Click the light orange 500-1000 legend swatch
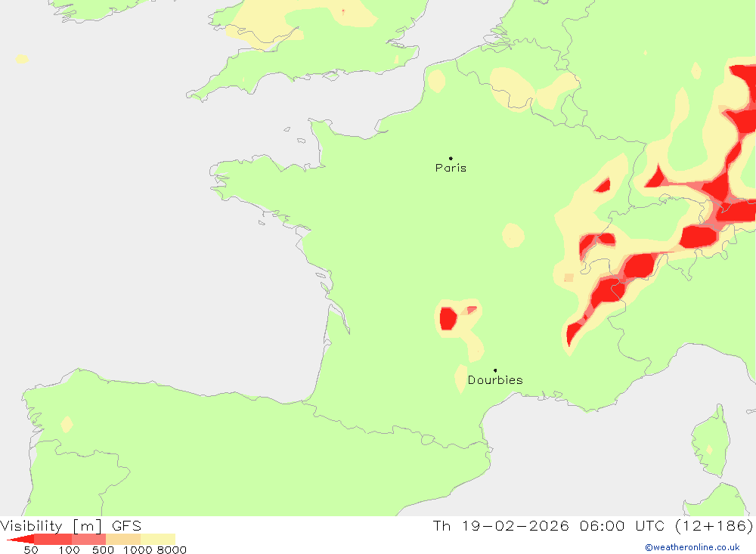Screen dimensions: 756x554 tap(123, 539)
